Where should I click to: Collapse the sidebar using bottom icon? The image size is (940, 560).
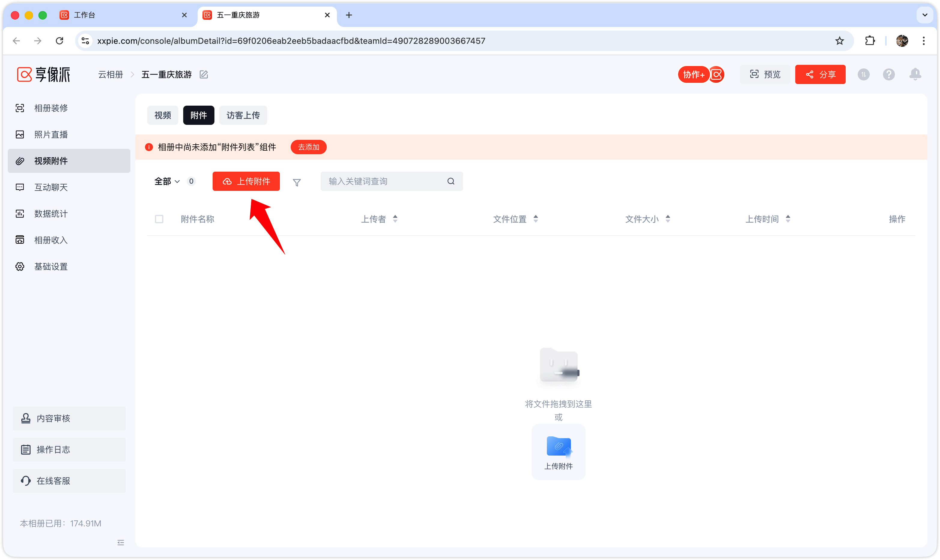point(121,543)
